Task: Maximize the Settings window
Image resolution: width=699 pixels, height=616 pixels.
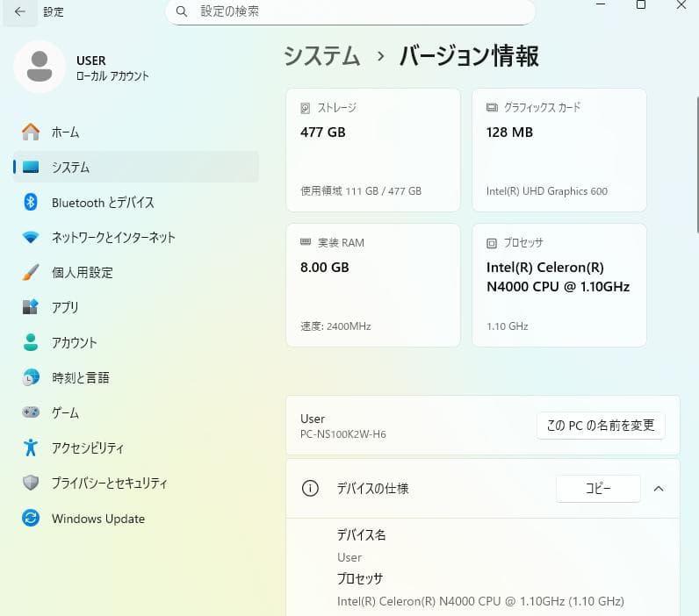Action: pyautogui.click(x=640, y=4)
